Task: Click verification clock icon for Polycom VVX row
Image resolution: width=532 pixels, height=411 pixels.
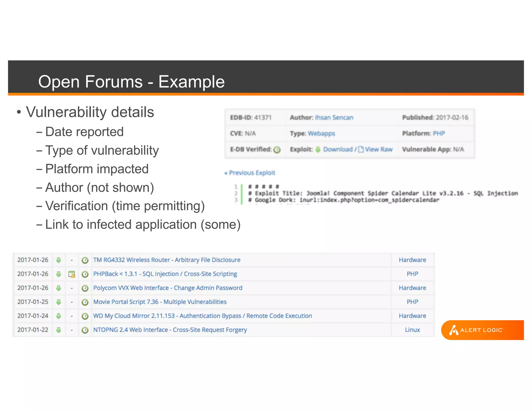Action: [85, 288]
